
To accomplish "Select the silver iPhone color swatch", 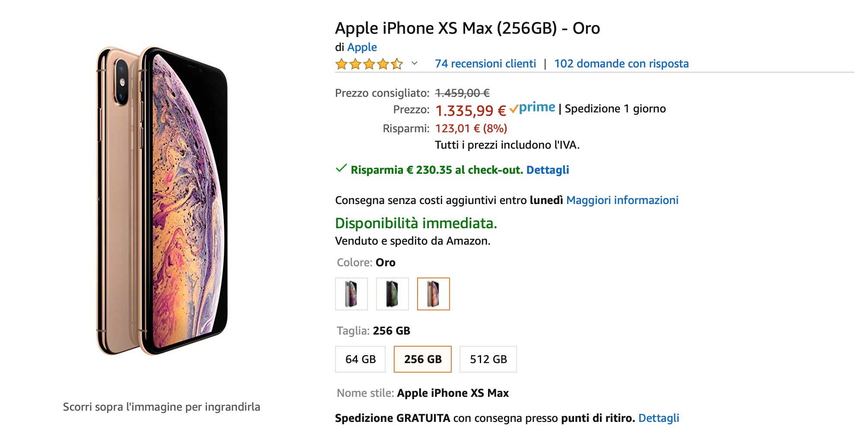I will [351, 294].
